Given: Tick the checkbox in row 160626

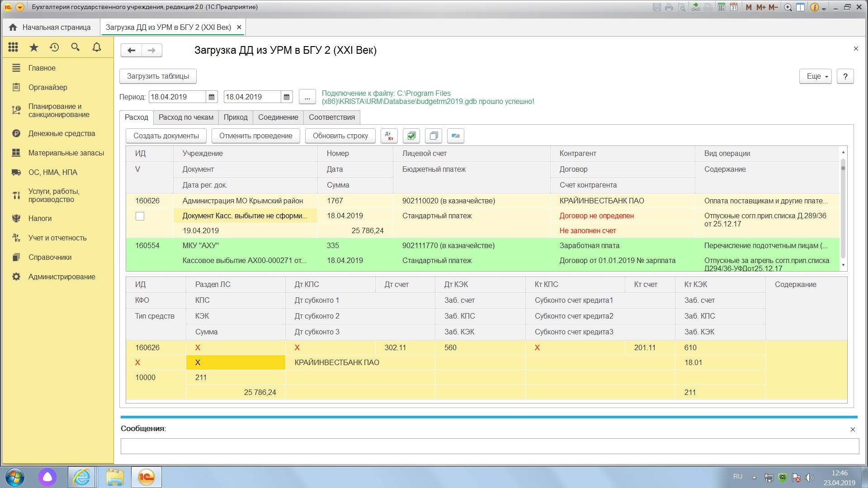Looking at the screenshot, I should (140, 216).
